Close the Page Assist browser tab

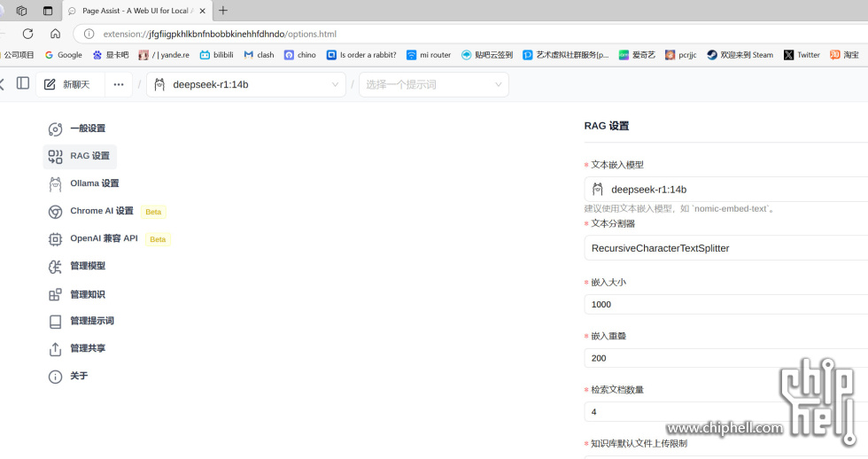click(203, 11)
